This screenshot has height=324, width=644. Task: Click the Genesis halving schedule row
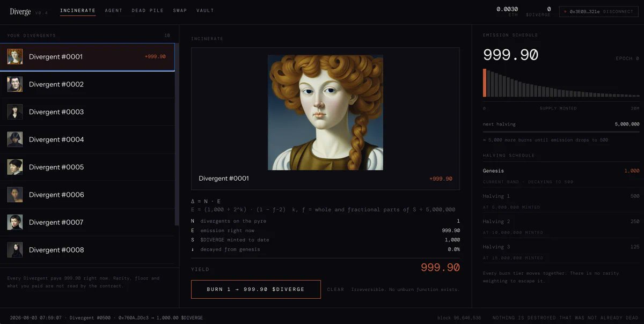561,171
